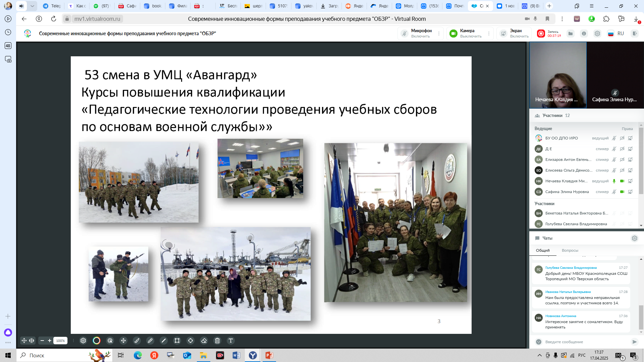The height and width of the screenshot is (362, 644).
Task: Switch to the Вопросы chat tab
Action: coord(570,250)
